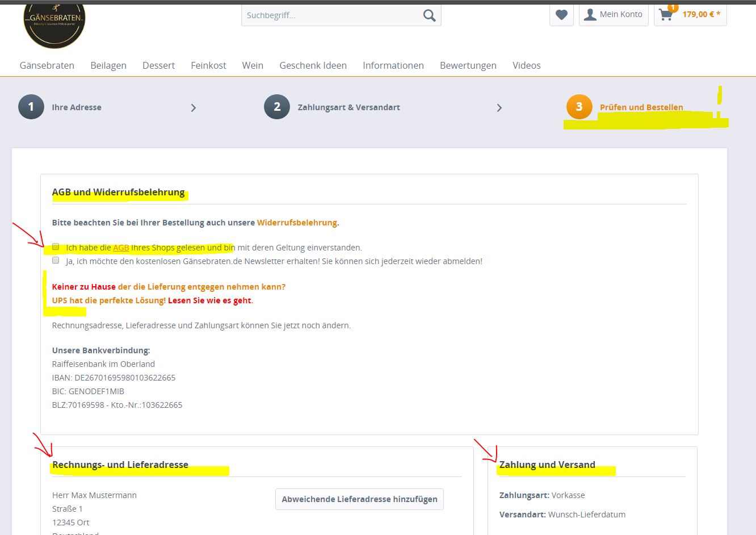Click the AGB link in the checkbox text

121,248
